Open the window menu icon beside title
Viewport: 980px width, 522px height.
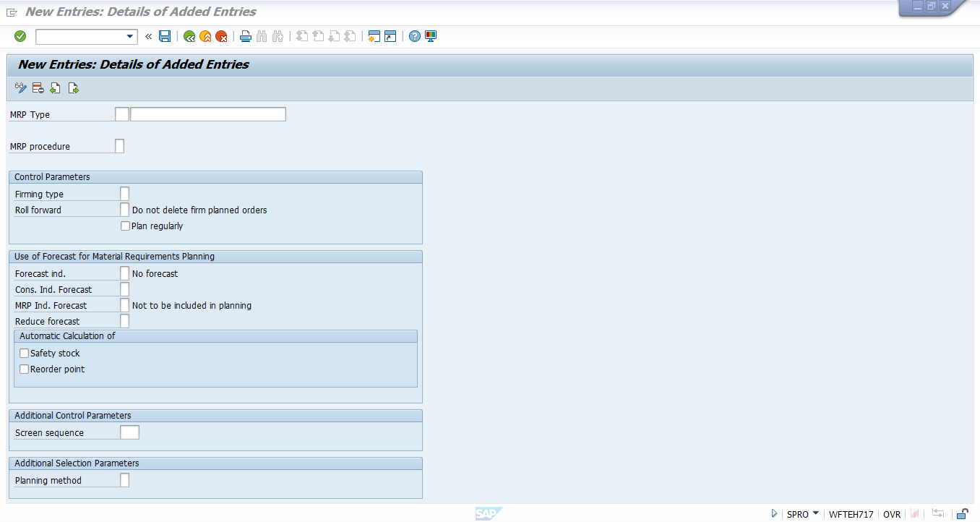pyautogui.click(x=12, y=12)
